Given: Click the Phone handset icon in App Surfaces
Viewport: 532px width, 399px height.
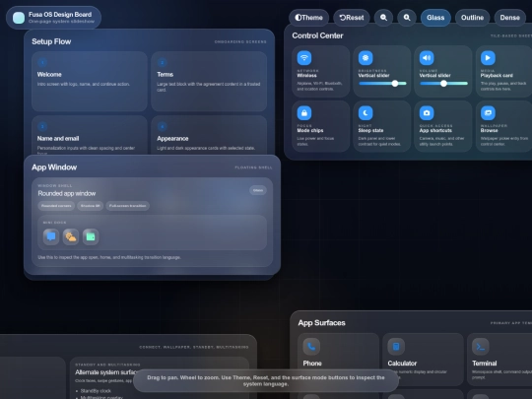Looking at the screenshot, I should click(311, 347).
